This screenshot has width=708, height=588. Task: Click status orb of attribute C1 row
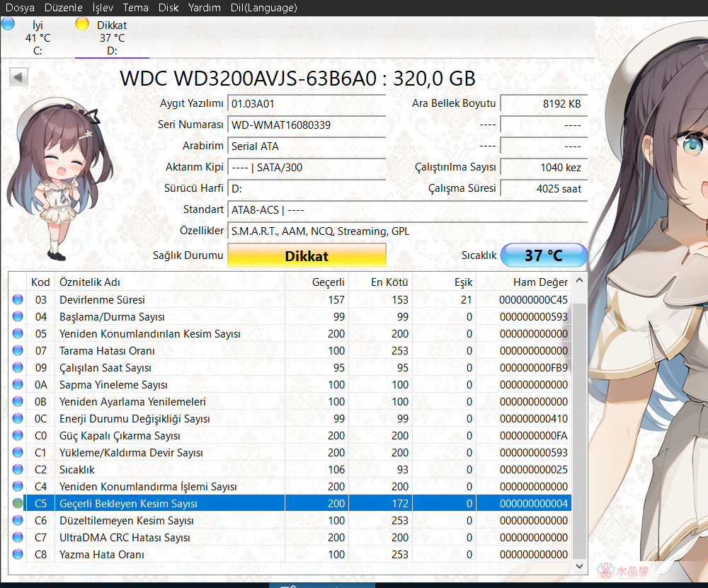pyautogui.click(x=18, y=452)
